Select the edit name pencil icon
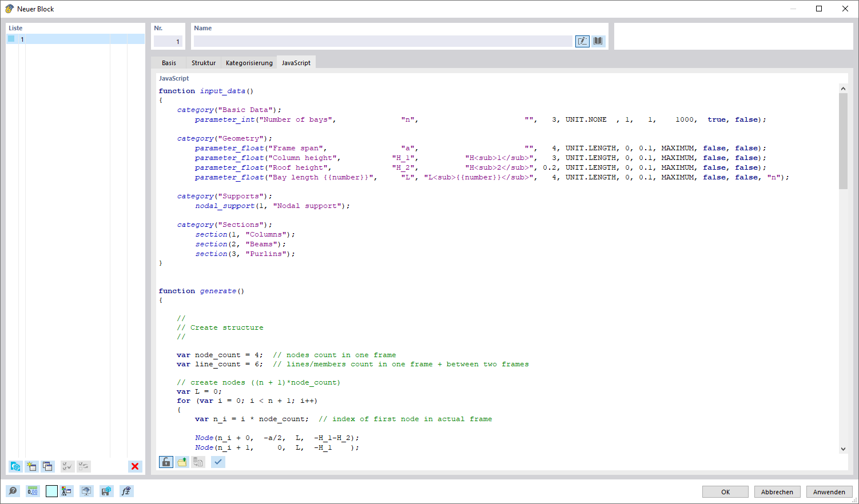This screenshot has height=504, width=859. [582, 41]
